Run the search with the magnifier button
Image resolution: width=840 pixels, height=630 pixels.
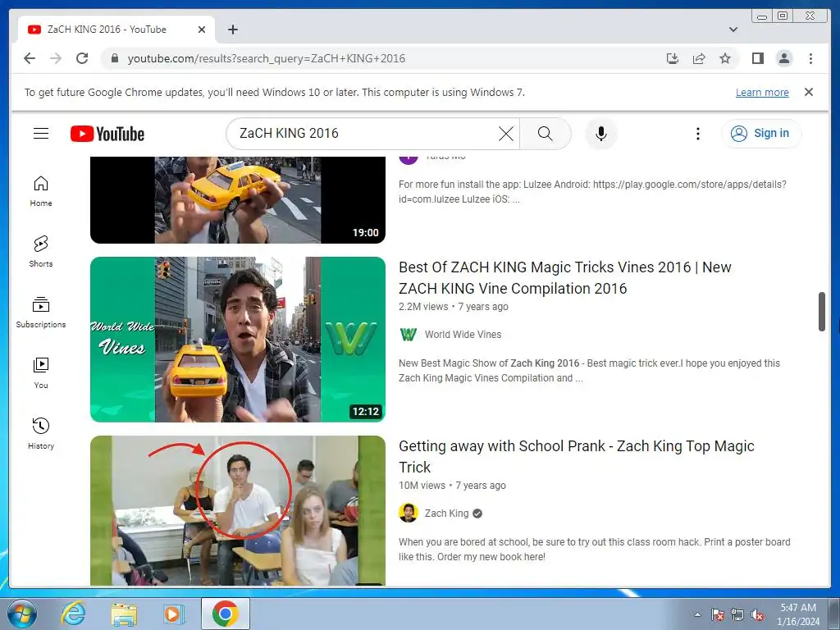pyautogui.click(x=545, y=134)
